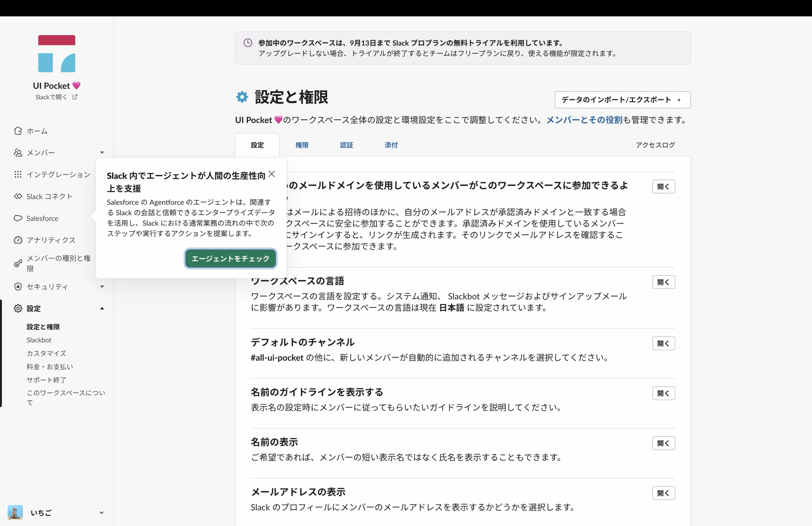
Task: Expand the メンバー submenu arrow
Action: pos(102,153)
